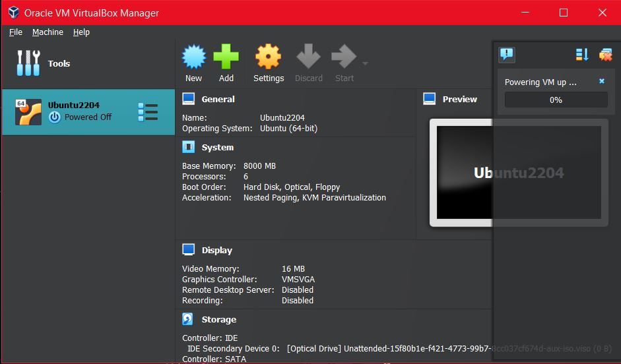
Task: Click the Graphics Controller value VMSVGA
Action: point(298,280)
